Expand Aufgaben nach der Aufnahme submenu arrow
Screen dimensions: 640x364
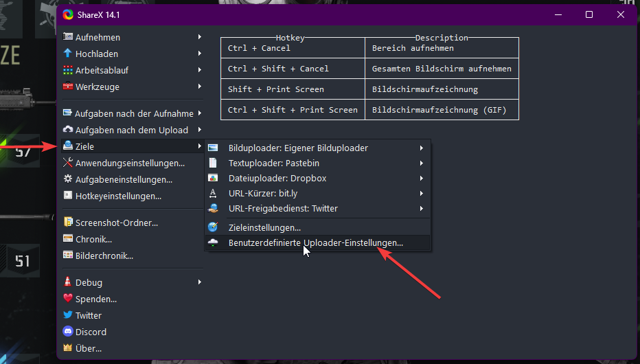point(199,113)
